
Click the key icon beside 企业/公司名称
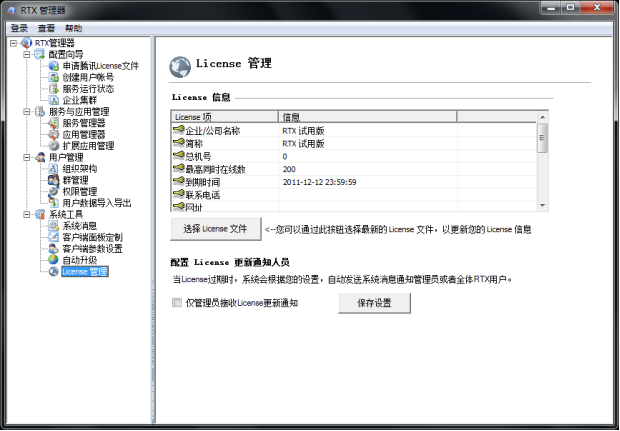(179, 130)
